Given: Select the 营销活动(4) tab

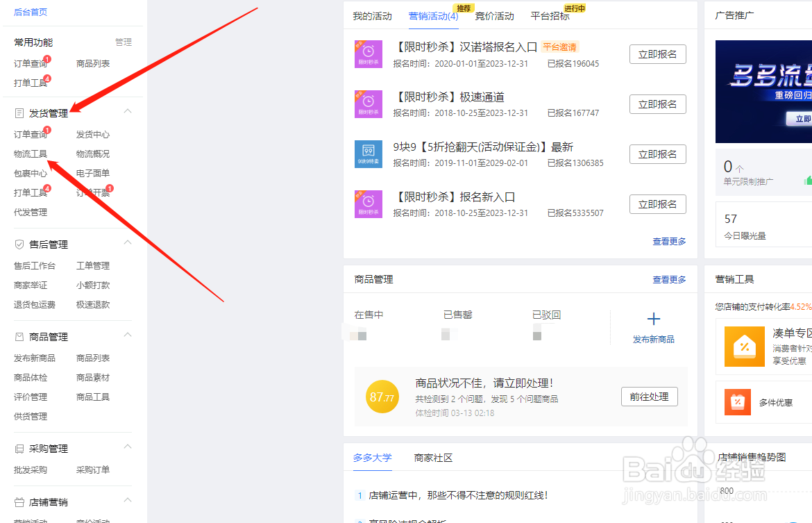Looking at the screenshot, I should pyautogui.click(x=434, y=16).
